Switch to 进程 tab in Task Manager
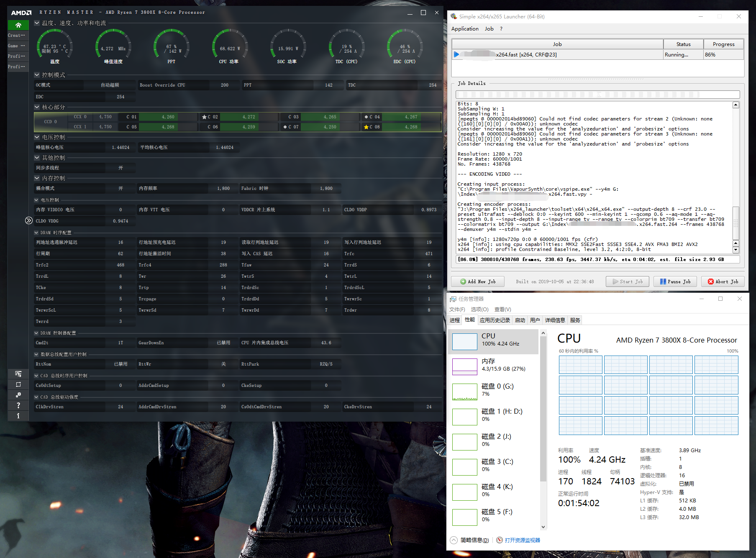The height and width of the screenshot is (558, 756). point(455,320)
